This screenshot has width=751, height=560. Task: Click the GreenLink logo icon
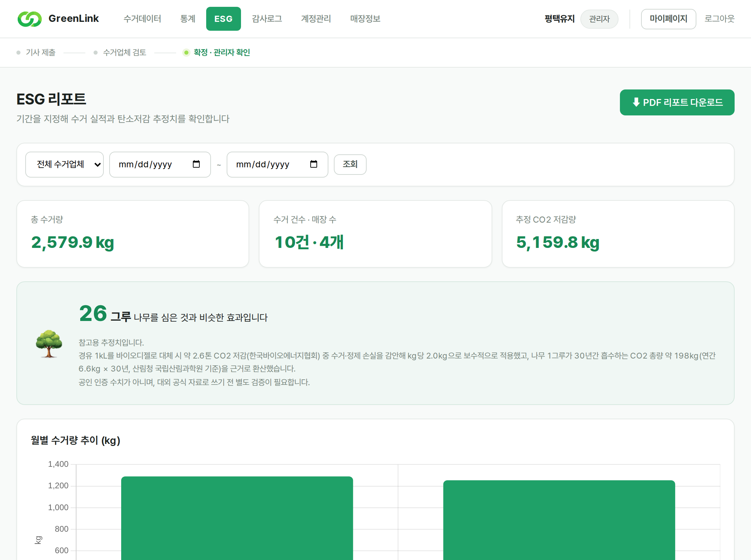(x=30, y=19)
